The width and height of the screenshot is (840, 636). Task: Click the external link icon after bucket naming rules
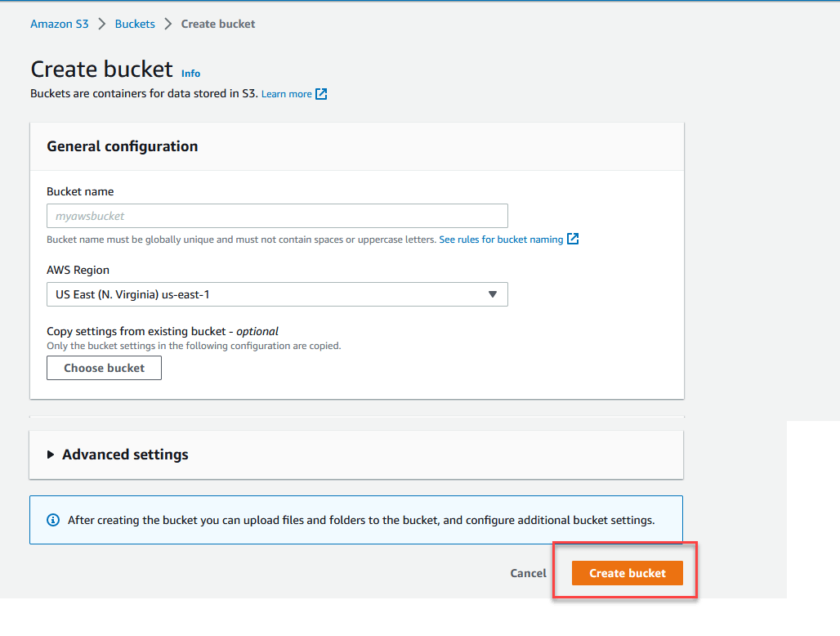(x=572, y=239)
